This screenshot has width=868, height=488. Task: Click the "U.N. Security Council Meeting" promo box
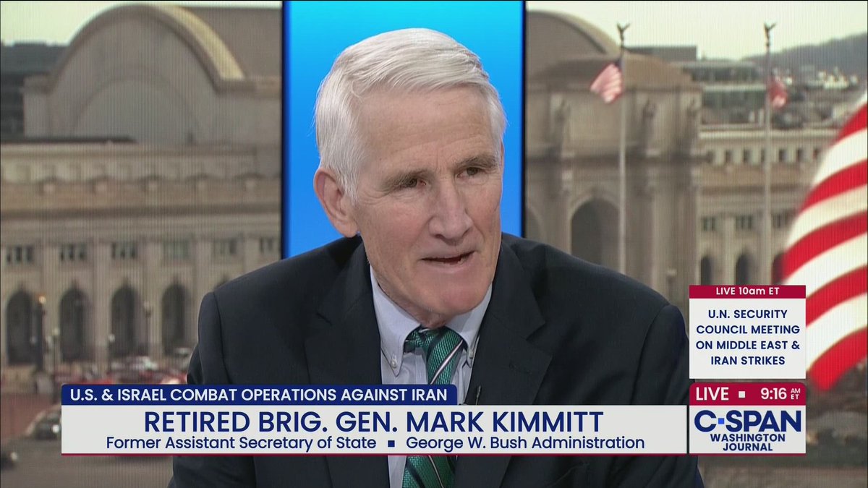747,338
